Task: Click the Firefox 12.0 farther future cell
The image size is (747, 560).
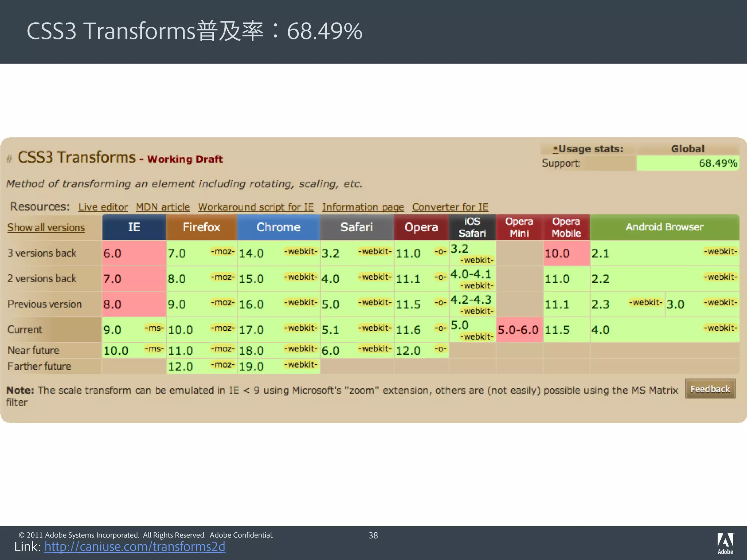Action: click(x=201, y=366)
